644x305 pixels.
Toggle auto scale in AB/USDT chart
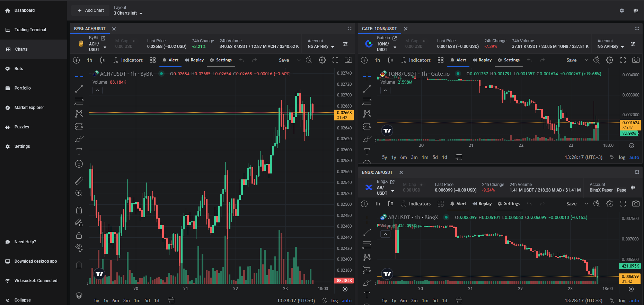[634, 301]
